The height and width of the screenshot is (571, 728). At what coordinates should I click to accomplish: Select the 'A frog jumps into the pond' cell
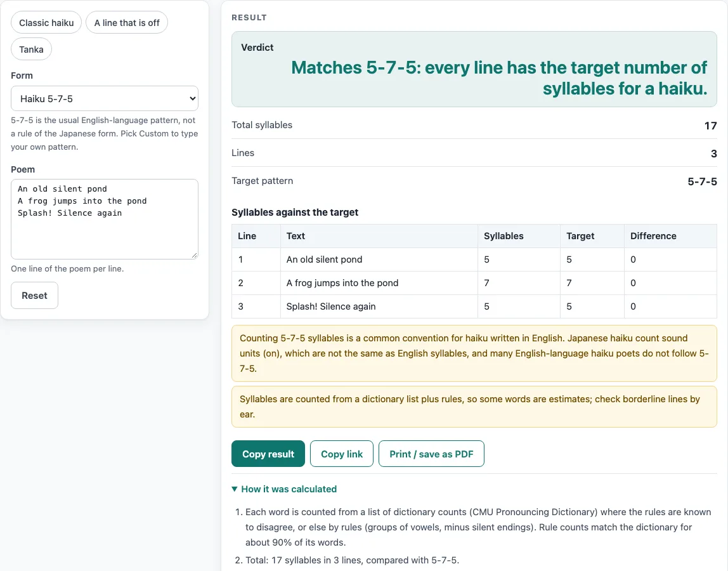click(379, 283)
